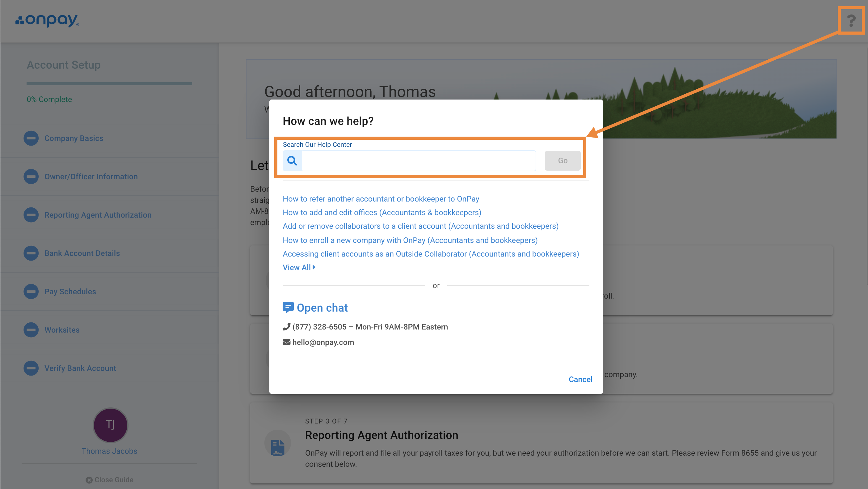868x489 pixels.
Task: Click Reporting Agent Authorization card title
Action: pyautogui.click(x=381, y=436)
